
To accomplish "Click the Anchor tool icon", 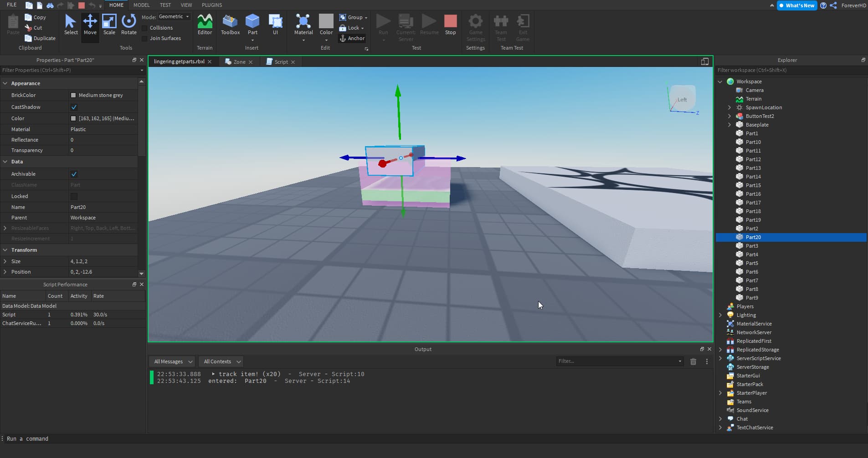I will [x=343, y=39].
